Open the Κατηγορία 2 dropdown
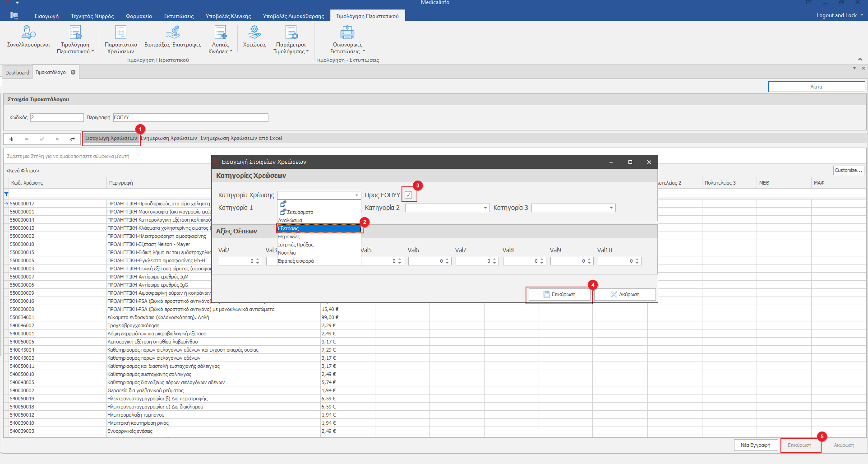The image size is (868, 464). pos(485,208)
